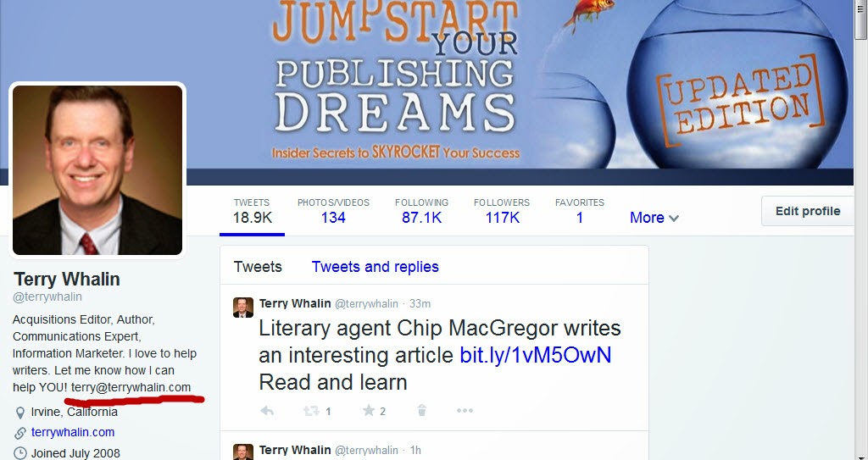The image size is (868, 460).
Task: Open the Followers list 117K
Action: pyautogui.click(x=502, y=211)
